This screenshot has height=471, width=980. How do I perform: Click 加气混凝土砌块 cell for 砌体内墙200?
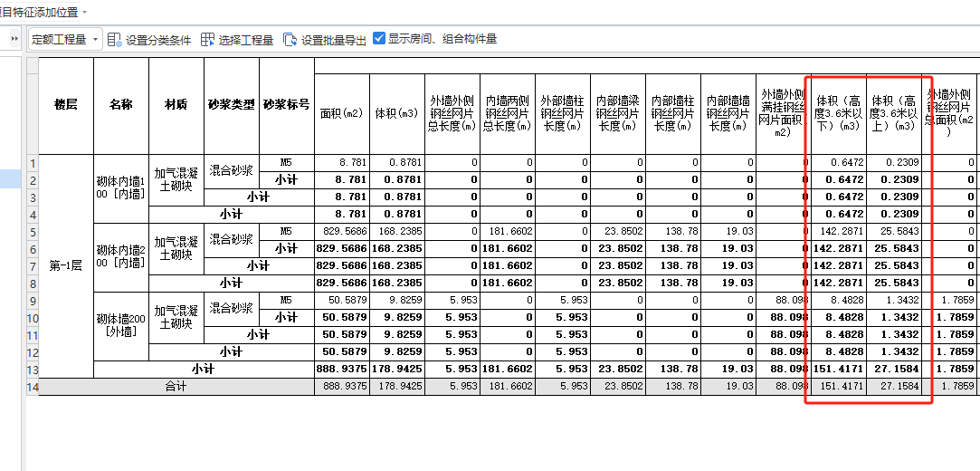click(176, 248)
